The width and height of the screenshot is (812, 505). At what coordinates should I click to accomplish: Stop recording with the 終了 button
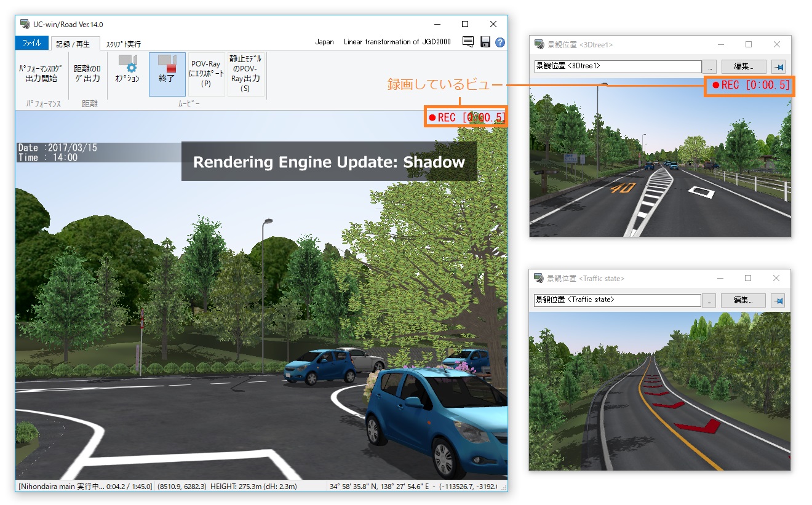coord(167,73)
